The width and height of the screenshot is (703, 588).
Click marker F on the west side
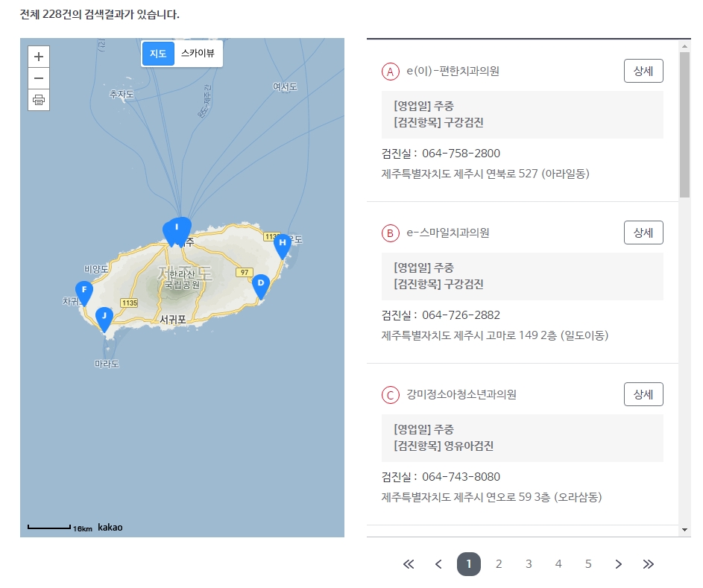[84, 291]
